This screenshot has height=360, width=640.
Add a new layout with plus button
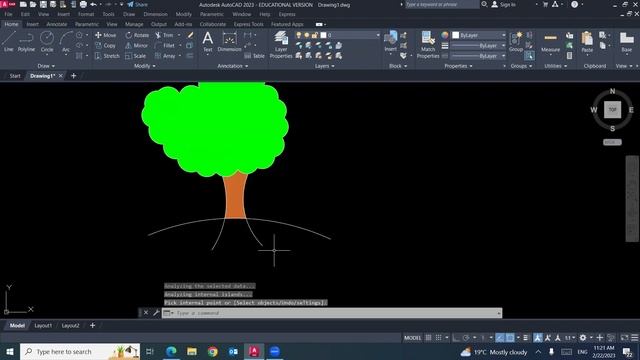92,325
